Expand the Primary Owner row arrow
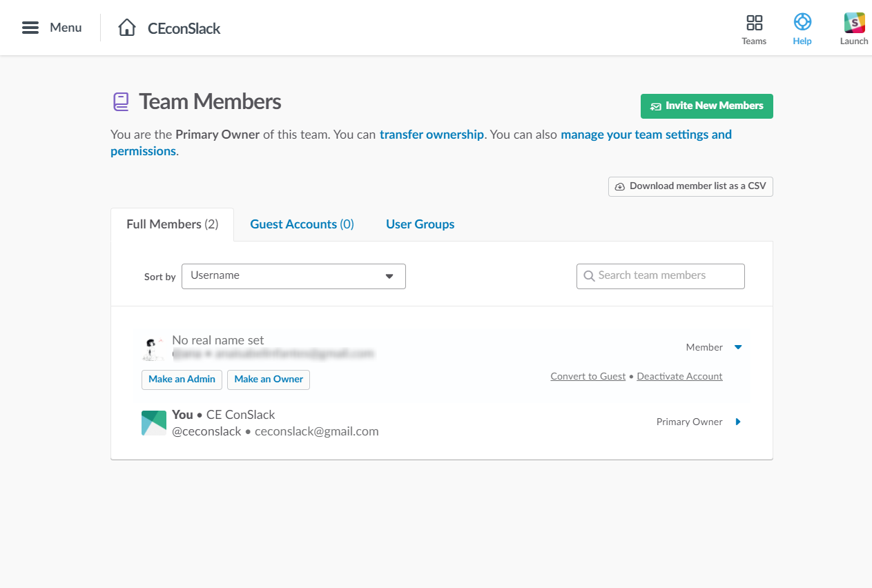872x588 pixels. (738, 422)
